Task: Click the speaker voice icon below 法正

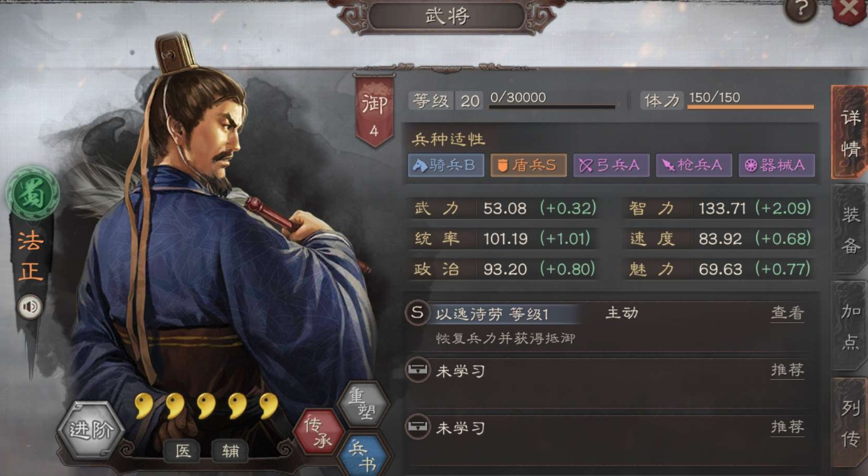Action: click(x=30, y=307)
